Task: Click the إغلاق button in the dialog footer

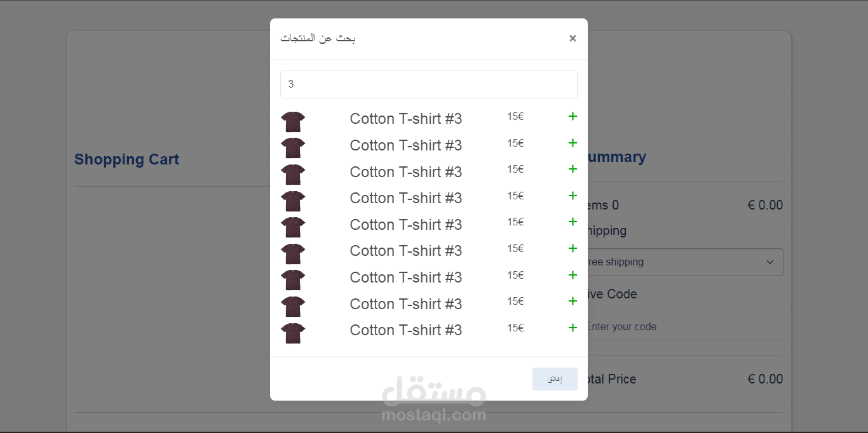Action: (x=555, y=379)
